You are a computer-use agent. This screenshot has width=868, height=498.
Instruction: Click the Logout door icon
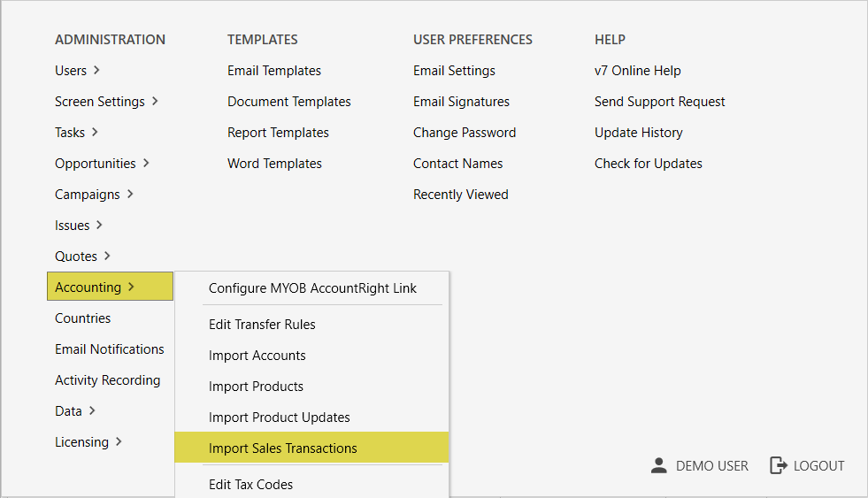coord(778,465)
